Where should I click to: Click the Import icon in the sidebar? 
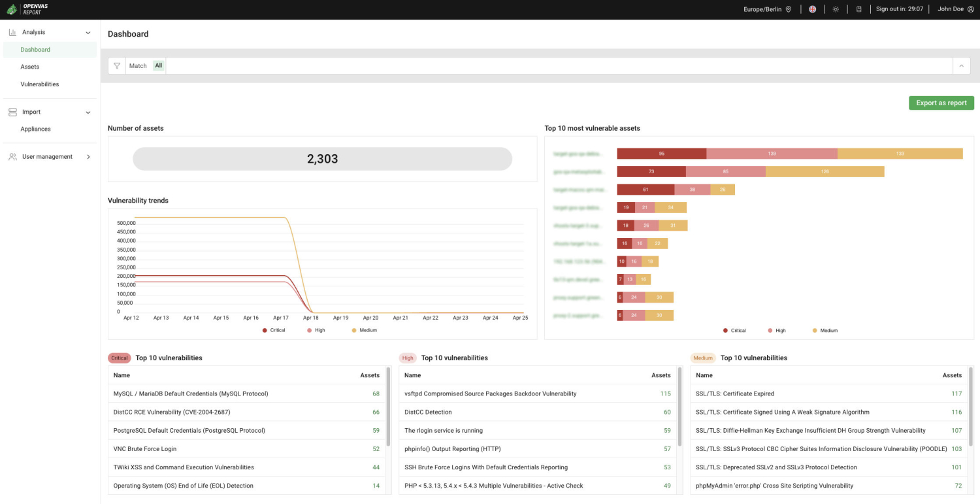tap(12, 112)
